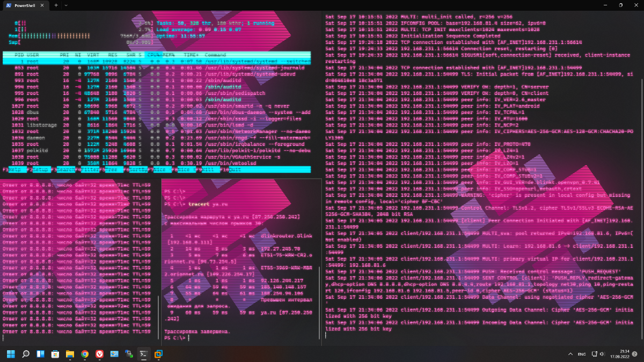This screenshot has width=644, height=362.
Task: Sort htop by the RES column header
Action: tap(114, 55)
